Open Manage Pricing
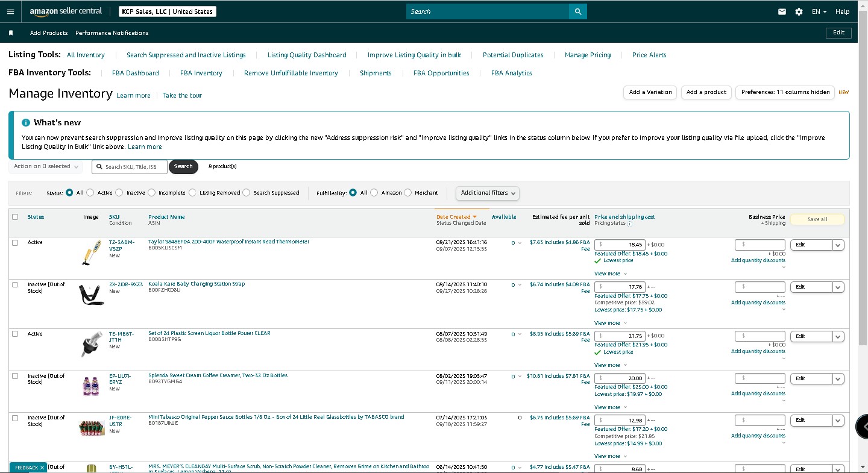The image size is (868, 473). click(x=588, y=55)
